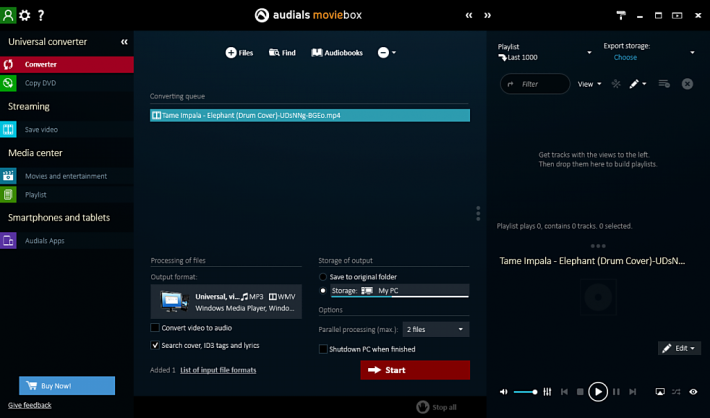Uncheck Search cover, ID3 tags and lyrics
710x418 pixels.
(155, 345)
